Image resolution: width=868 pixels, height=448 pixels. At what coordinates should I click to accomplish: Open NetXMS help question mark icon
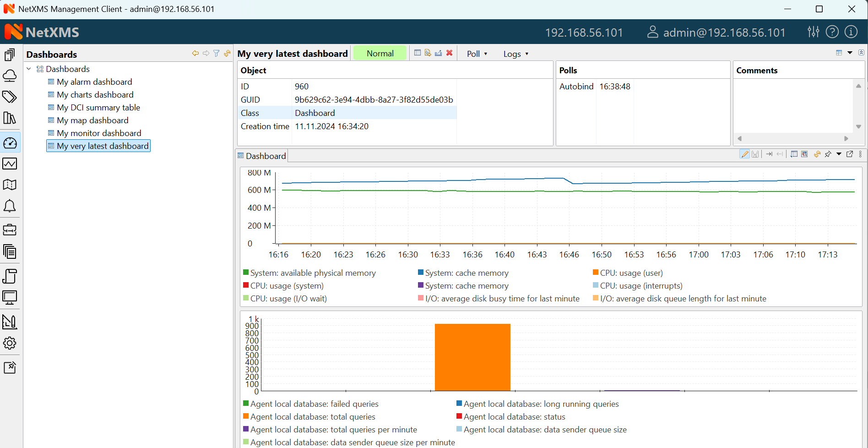pos(832,32)
